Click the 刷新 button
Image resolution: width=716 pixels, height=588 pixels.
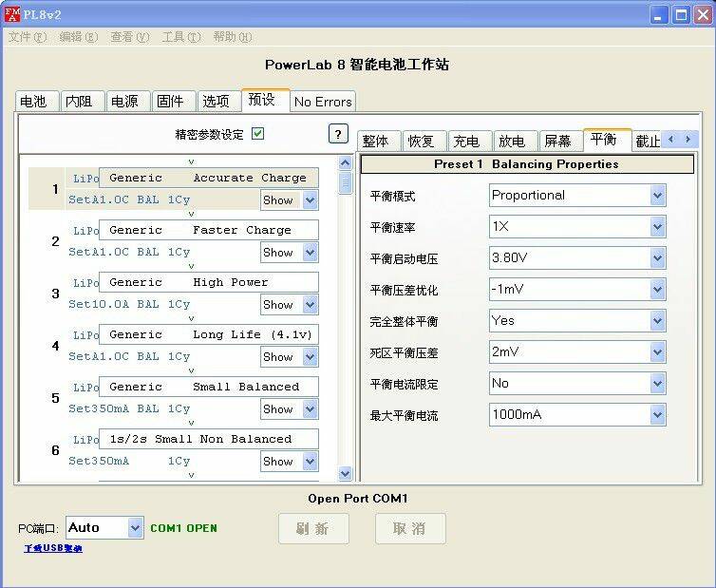click(x=313, y=528)
